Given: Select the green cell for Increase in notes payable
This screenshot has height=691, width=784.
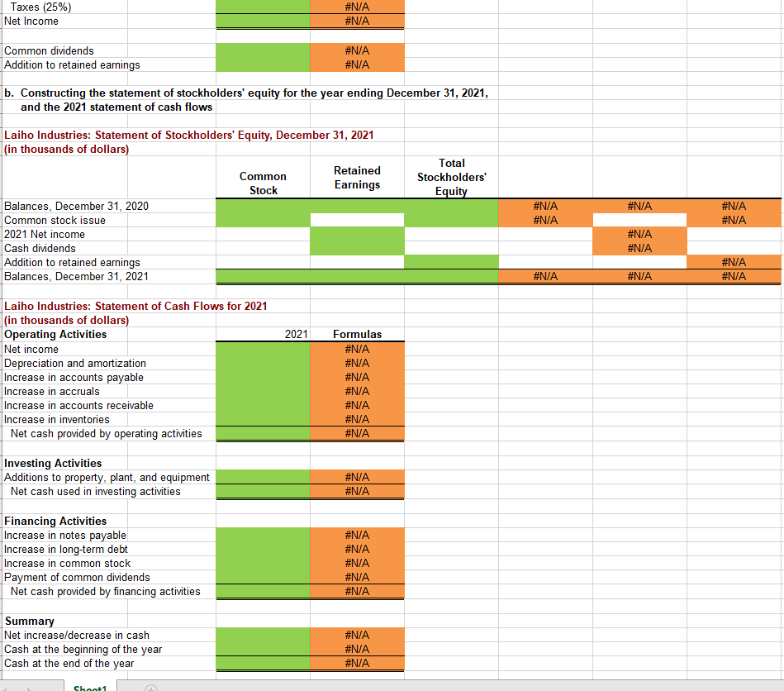Looking at the screenshot, I should (x=262, y=535).
